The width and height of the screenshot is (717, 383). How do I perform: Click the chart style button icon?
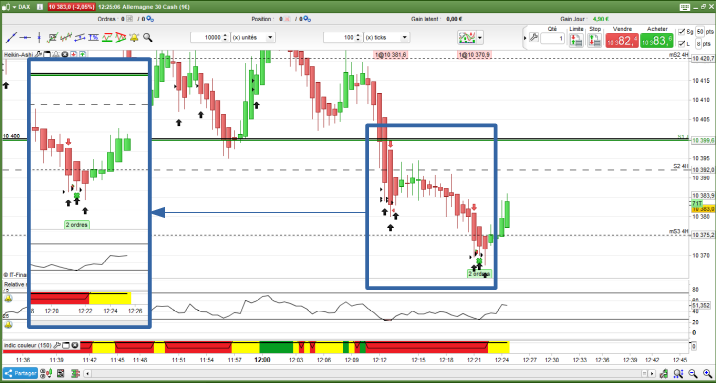467,37
